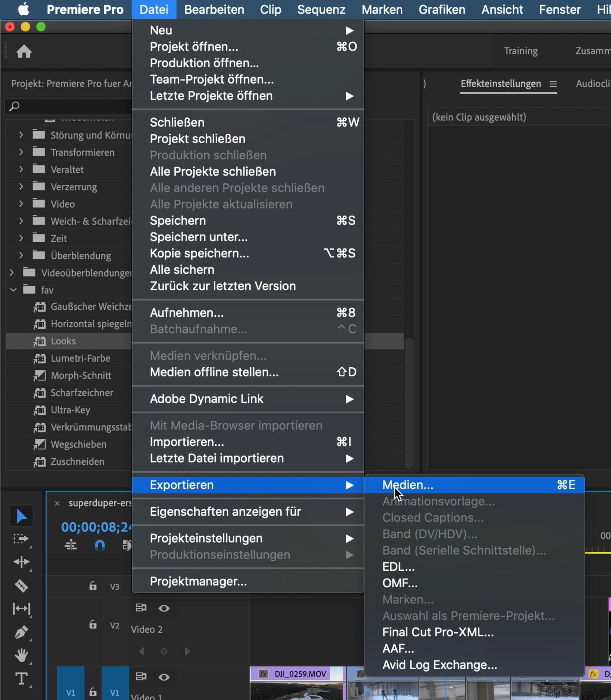The width and height of the screenshot is (611, 700).
Task: Collapse the fav folder
Action: (x=13, y=290)
